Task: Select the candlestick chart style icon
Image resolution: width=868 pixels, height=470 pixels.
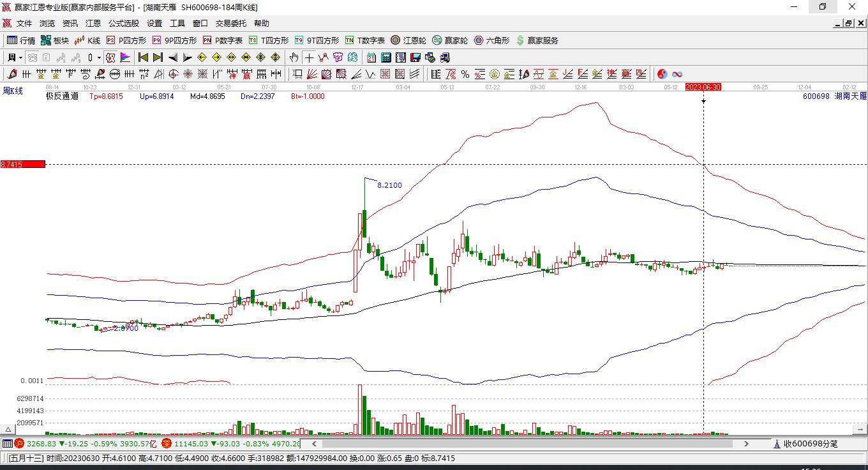Action: (90, 57)
